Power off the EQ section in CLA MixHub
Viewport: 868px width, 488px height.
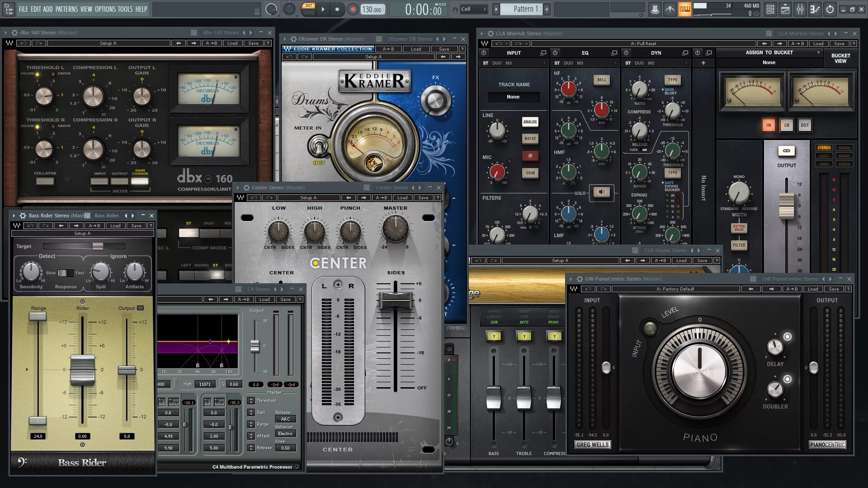[x=554, y=53]
